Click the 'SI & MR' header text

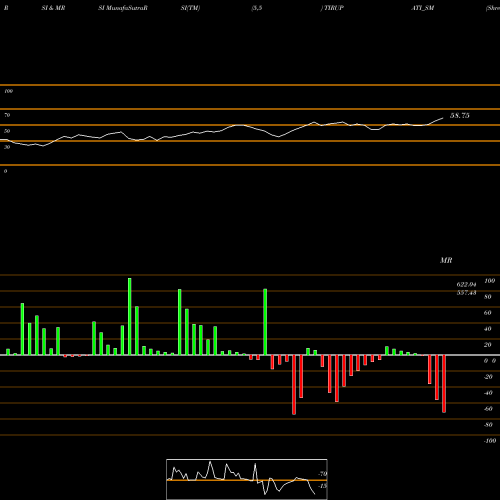point(53,8)
